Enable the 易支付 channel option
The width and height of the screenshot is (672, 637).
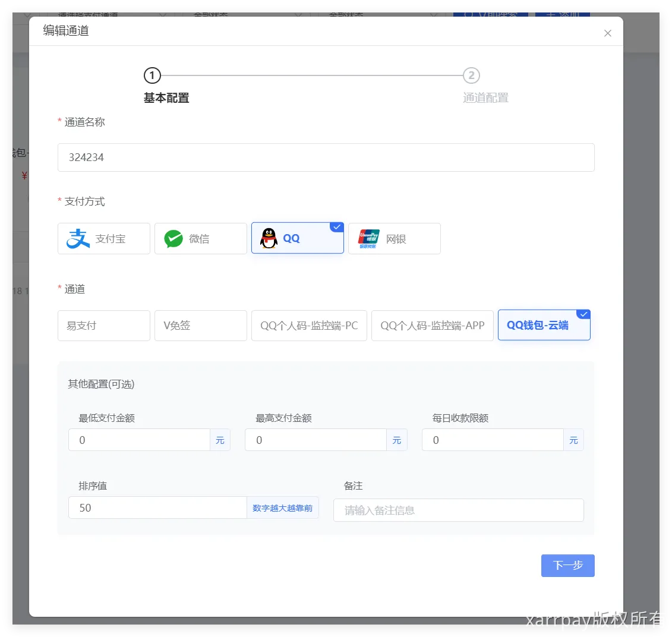[103, 325]
